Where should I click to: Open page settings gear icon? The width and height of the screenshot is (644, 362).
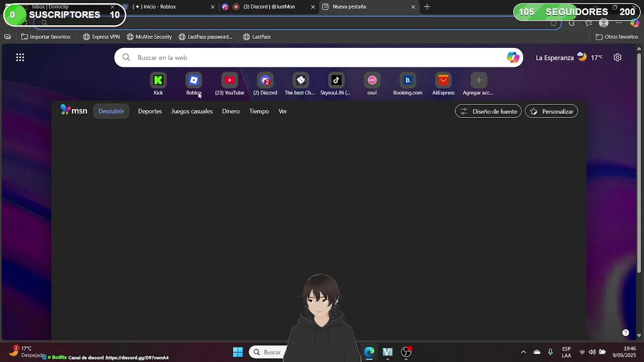pos(617,57)
